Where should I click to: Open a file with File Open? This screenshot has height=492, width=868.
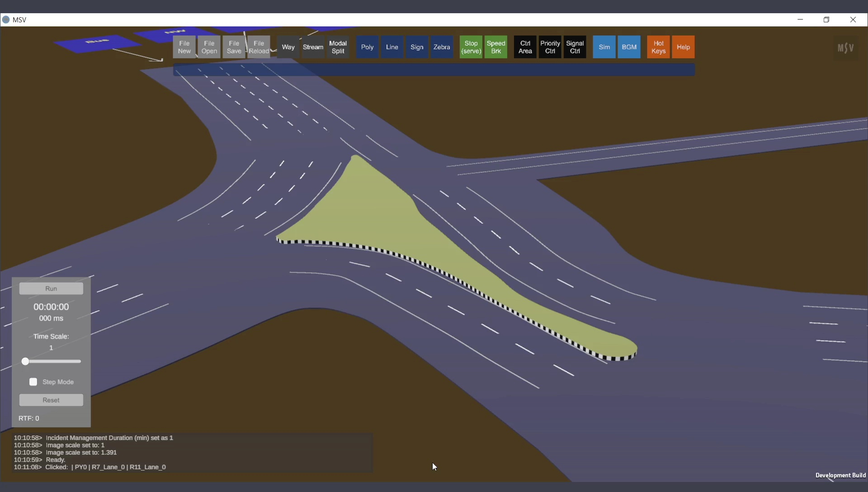point(209,47)
